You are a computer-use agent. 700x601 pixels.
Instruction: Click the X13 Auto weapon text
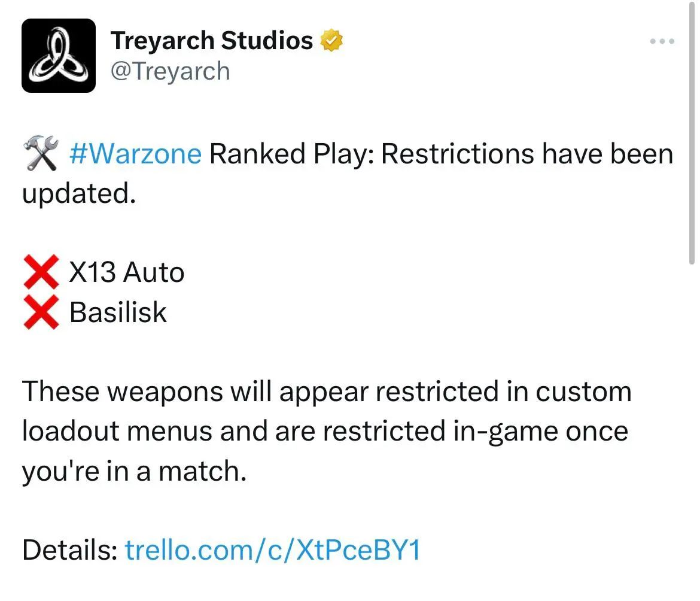pyautogui.click(x=127, y=272)
